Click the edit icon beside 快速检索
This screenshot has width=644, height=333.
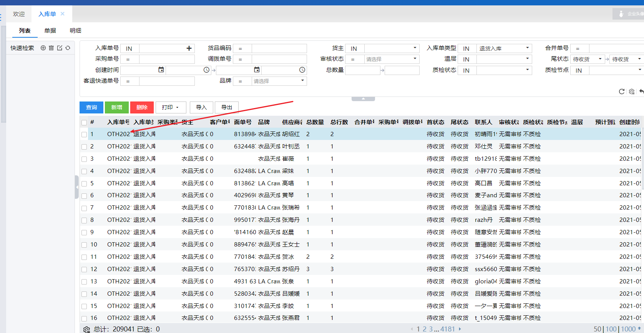coord(60,48)
